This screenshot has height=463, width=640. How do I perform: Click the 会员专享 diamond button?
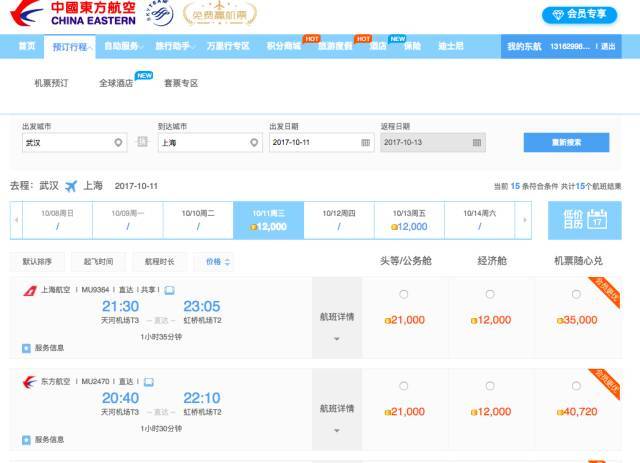[x=579, y=15]
